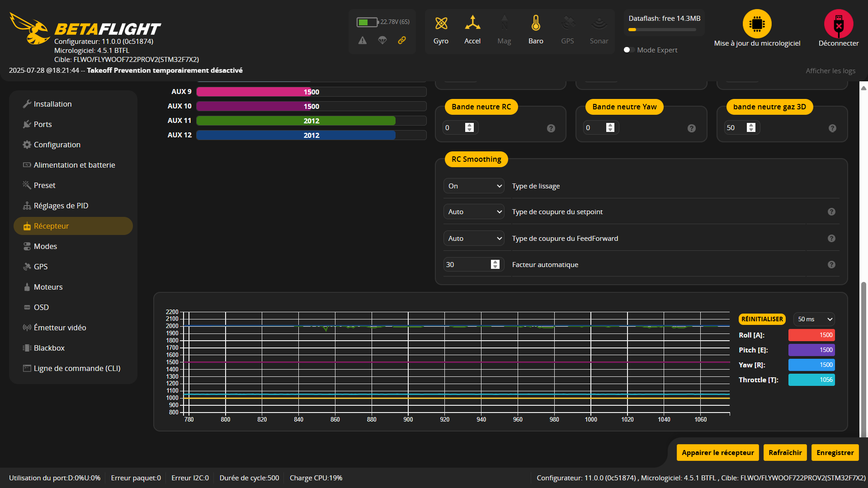The width and height of the screenshot is (868, 488).
Task: Toggle Mode Expert switch
Action: pyautogui.click(x=628, y=50)
